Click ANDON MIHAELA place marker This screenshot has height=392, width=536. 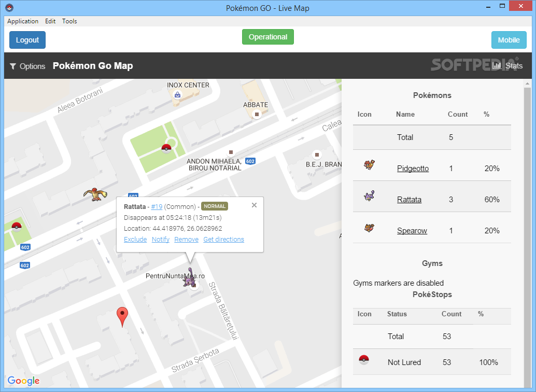tap(231, 152)
